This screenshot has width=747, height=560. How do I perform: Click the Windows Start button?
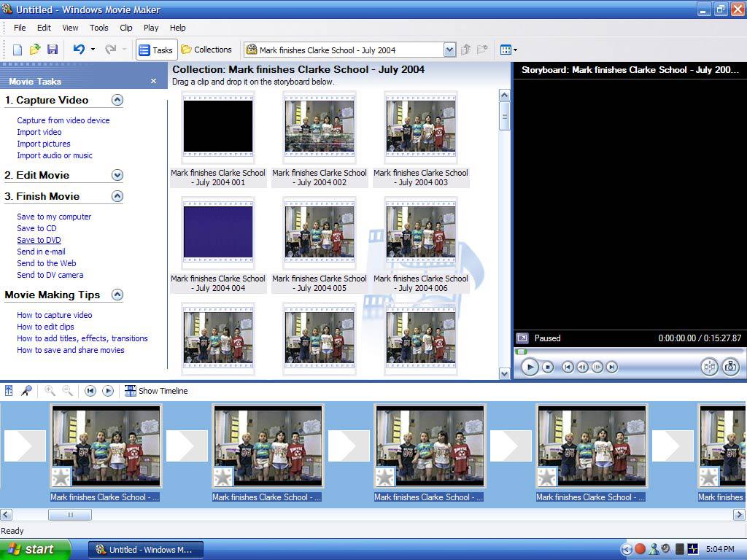34,550
